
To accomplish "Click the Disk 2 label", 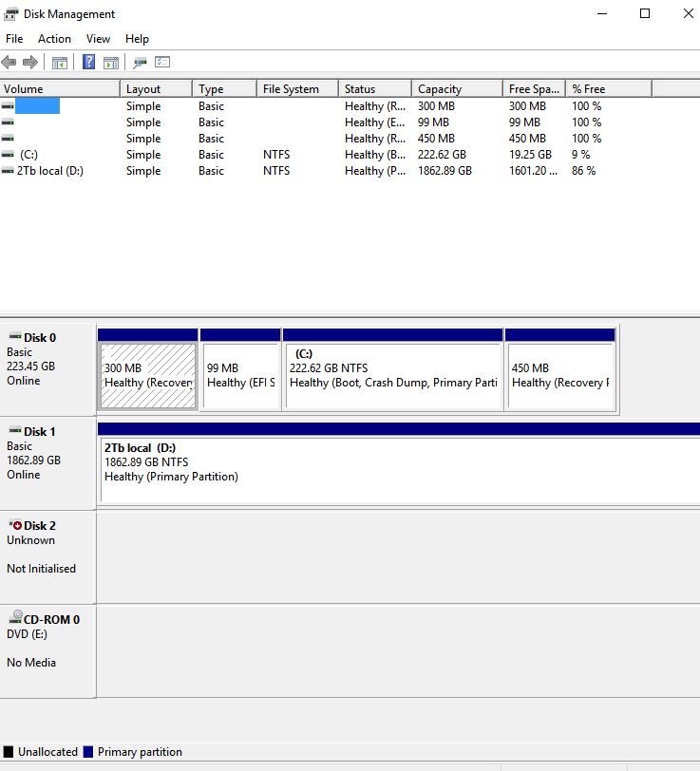I will point(40,526).
